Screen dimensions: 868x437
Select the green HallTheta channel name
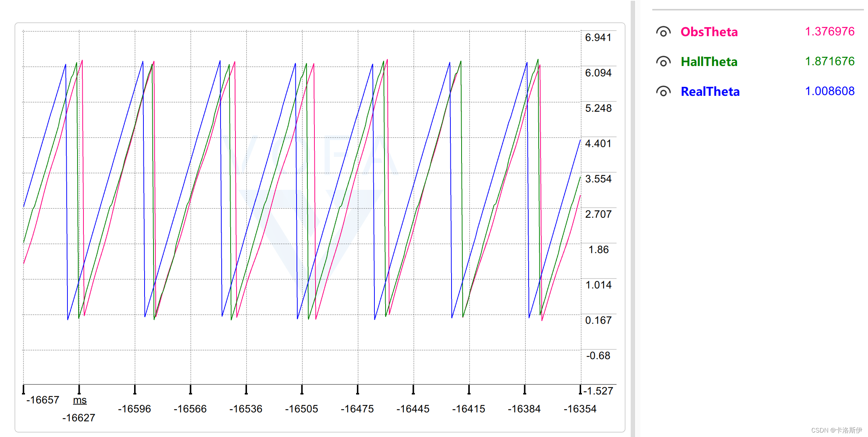[709, 62]
